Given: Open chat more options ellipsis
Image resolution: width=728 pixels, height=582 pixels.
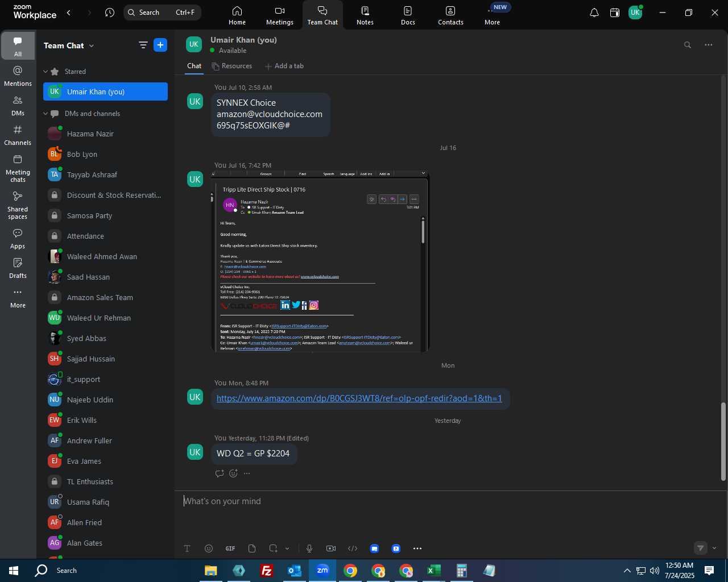Looking at the screenshot, I should pyautogui.click(x=708, y=45).
